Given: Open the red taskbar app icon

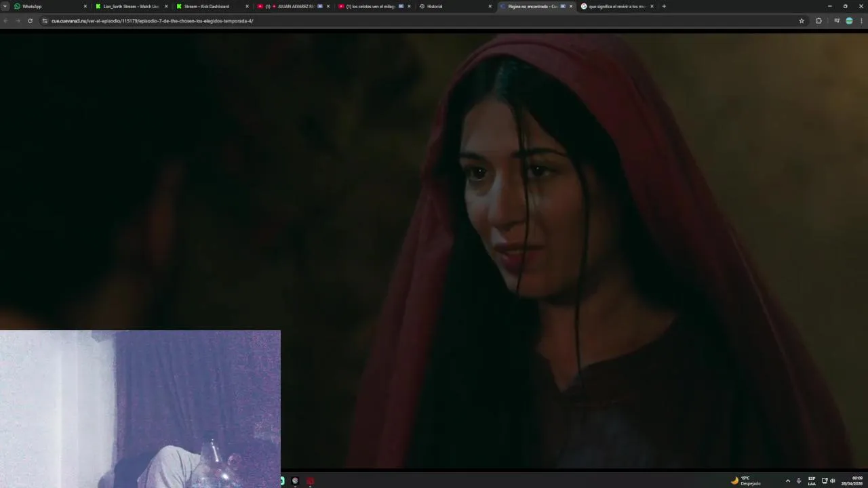Looking at the screenshot, I should click(310, 481).
